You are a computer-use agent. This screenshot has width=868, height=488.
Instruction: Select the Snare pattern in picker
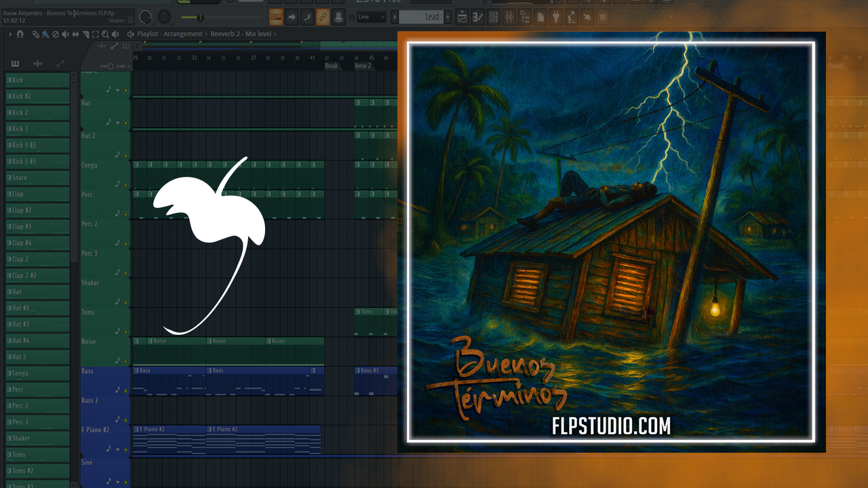tap(37, 178)
